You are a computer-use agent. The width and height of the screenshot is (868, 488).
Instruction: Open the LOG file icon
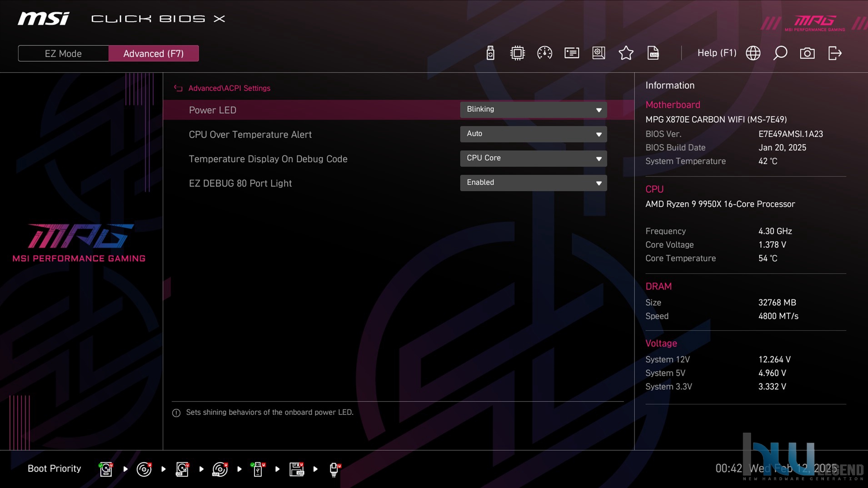[653, 53]
